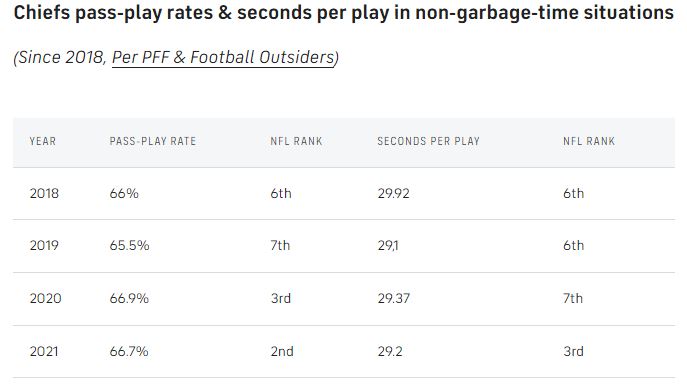Click the 29.37 seconds per play cell
Image resolution: width=687 pixels, height=388 pixels.
(393, 299)
